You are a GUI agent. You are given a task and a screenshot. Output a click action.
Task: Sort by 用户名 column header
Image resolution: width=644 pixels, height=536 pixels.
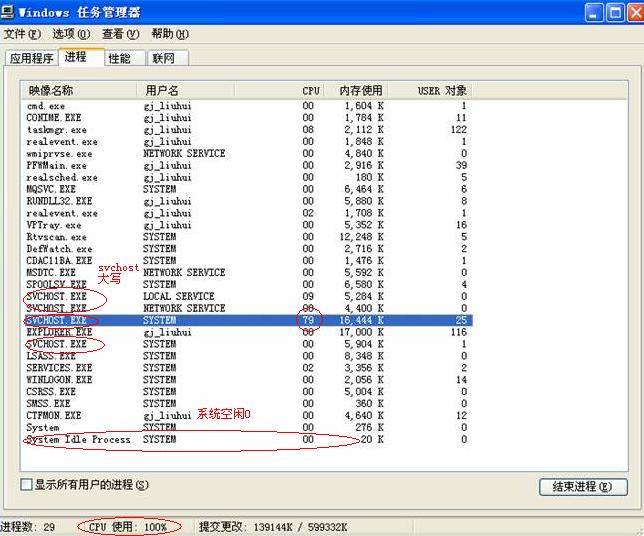185,90
